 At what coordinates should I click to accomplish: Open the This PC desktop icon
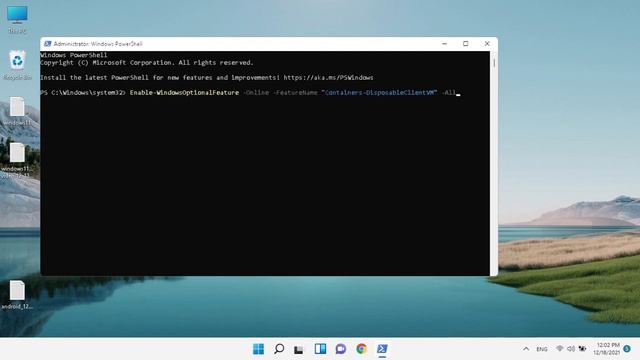17,19
